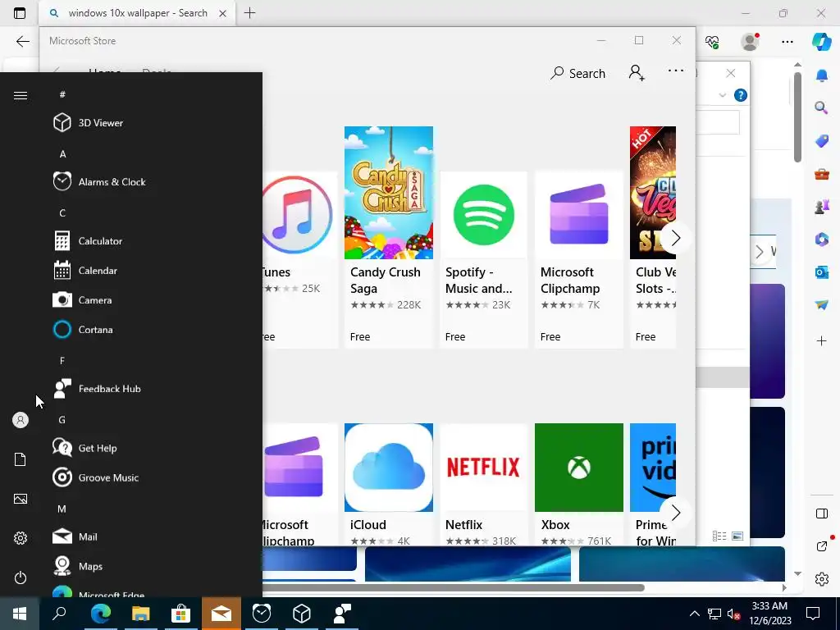Open notification center on taskbar
This screenshot has height=630, width=840.
[x=813, y=614]
